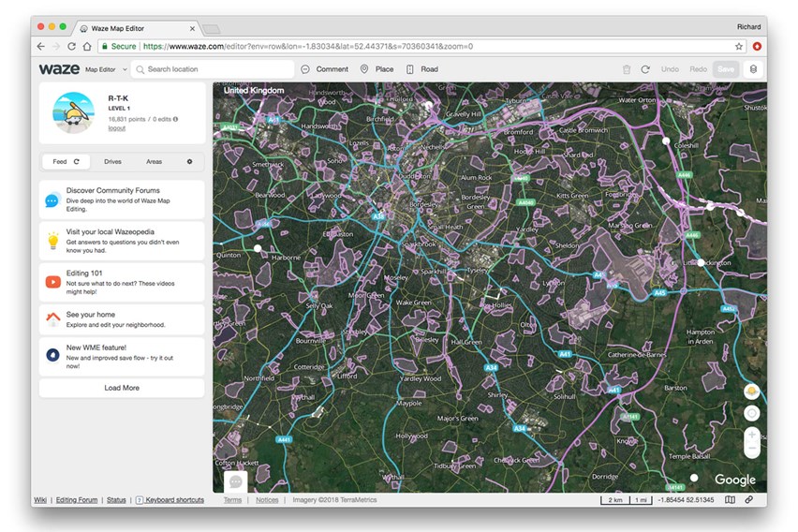
Task: Click the reload map data icon
Action: tap(645, 69)
